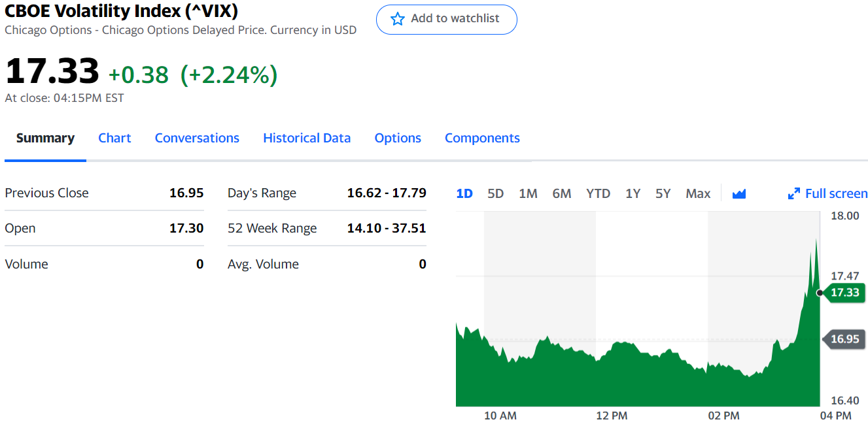Image resolution: width=868 pixels, height=426 pixels.
Task: Click the Open label in the summary table
Action: click(x=20, y=229)
